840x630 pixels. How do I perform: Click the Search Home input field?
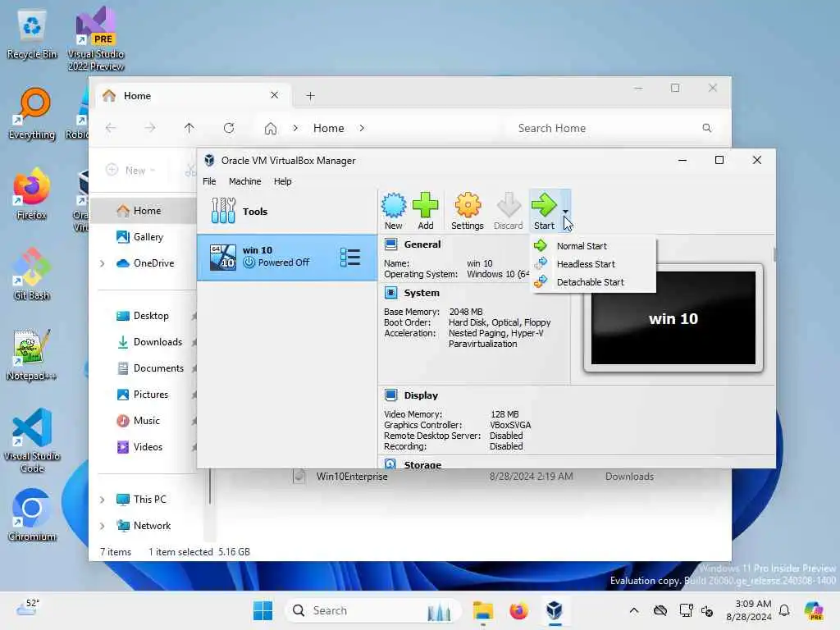pyautogui.click(x=614, y=128)
